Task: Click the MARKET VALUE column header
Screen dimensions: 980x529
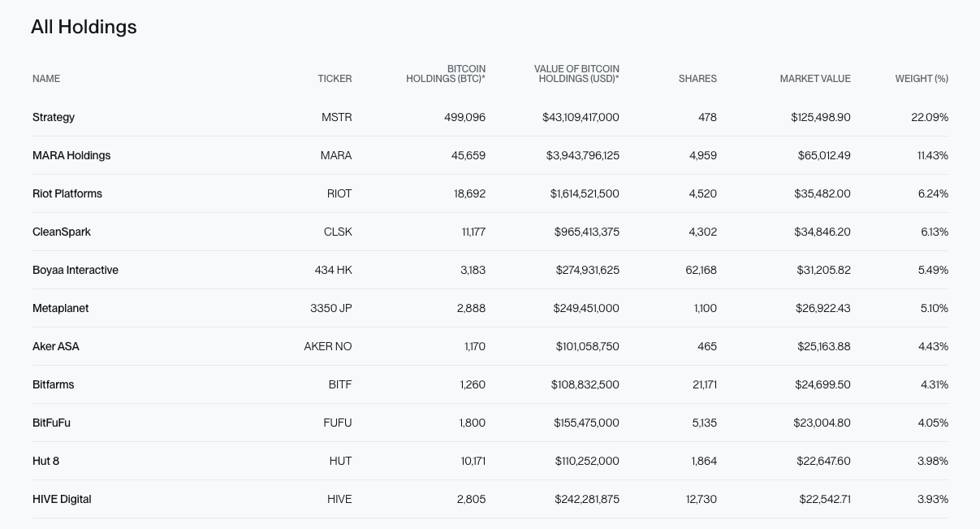Action: (x=815, y=79)
